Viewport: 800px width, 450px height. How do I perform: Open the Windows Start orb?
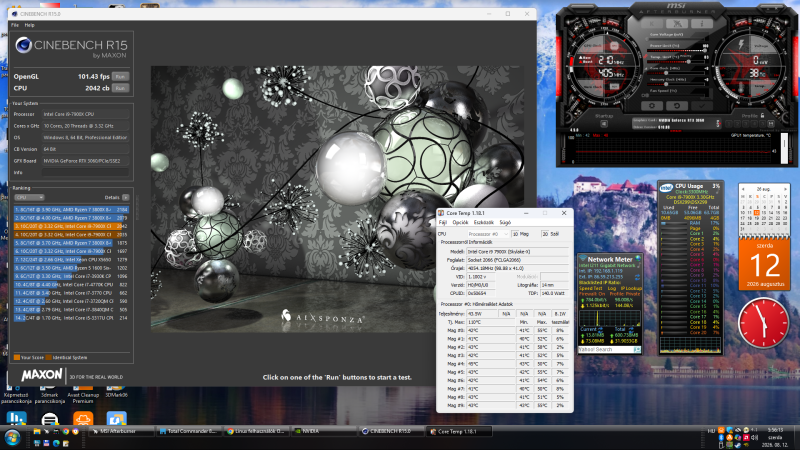tap(12, 437)
